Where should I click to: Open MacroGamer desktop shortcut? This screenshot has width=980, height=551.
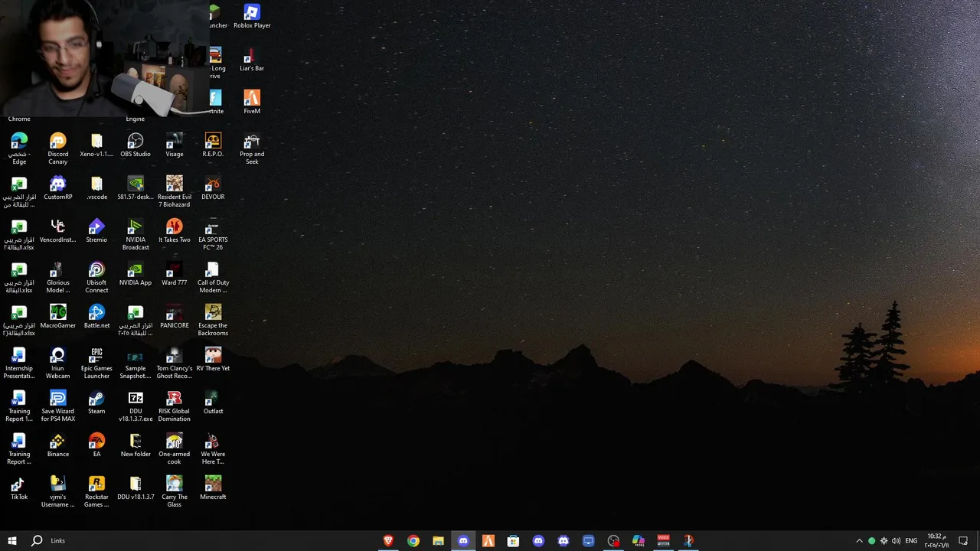point(58,316)
